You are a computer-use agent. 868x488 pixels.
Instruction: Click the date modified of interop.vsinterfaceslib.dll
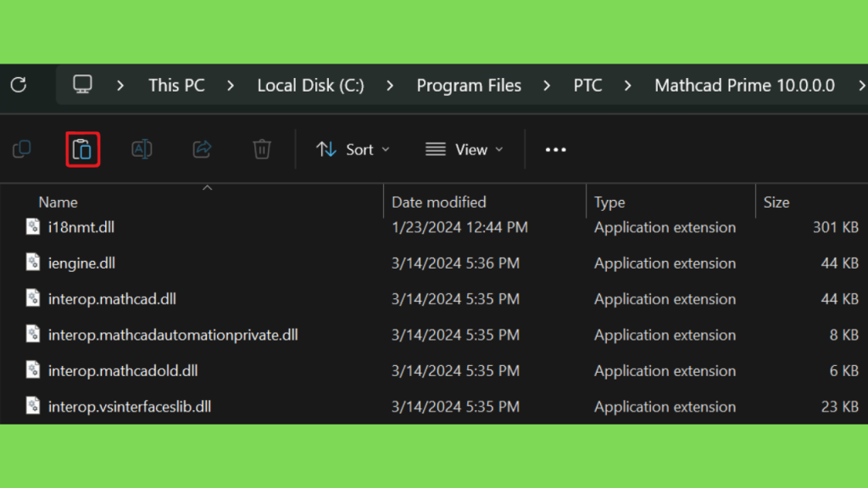[x=455, y=407]
